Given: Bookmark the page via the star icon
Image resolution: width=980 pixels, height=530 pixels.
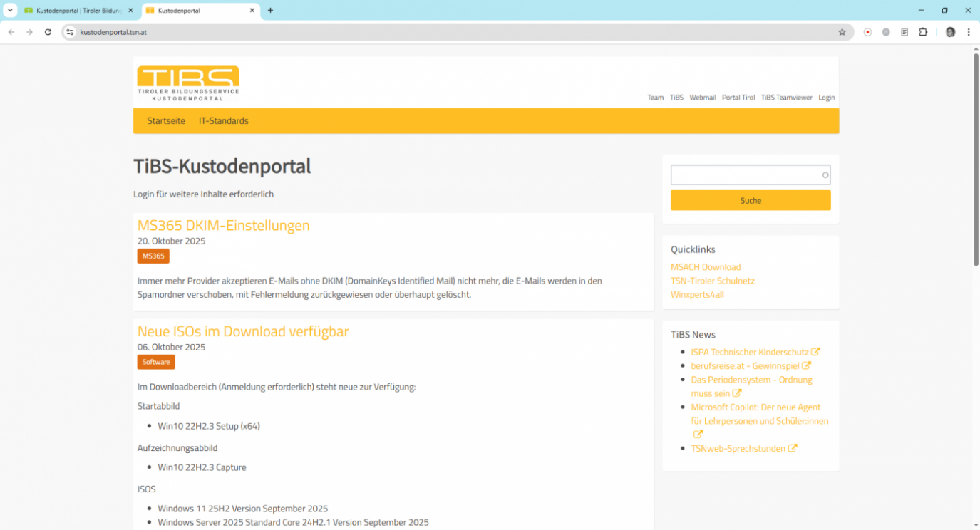Looking at the screenshot, I should coord(842,32).
